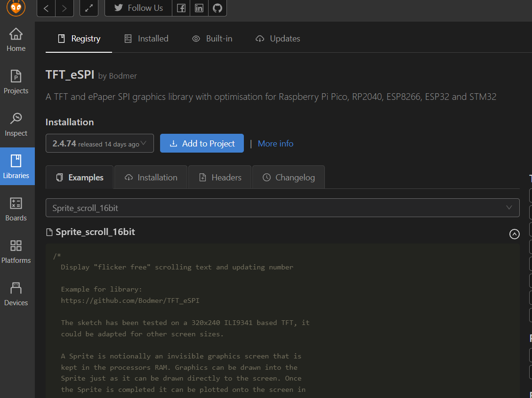
Task: Select the Headers tab
Action: click(x=220, y=178)
